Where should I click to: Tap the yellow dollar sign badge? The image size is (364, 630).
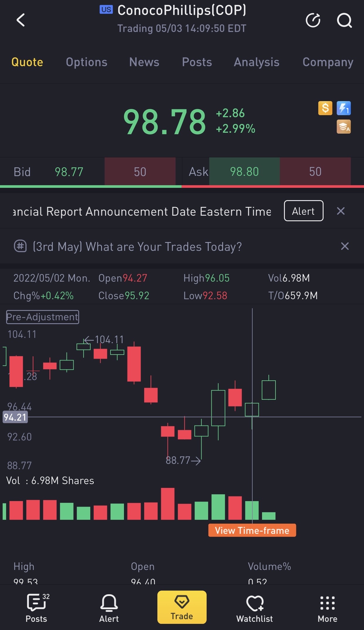[x=325, y=108]
